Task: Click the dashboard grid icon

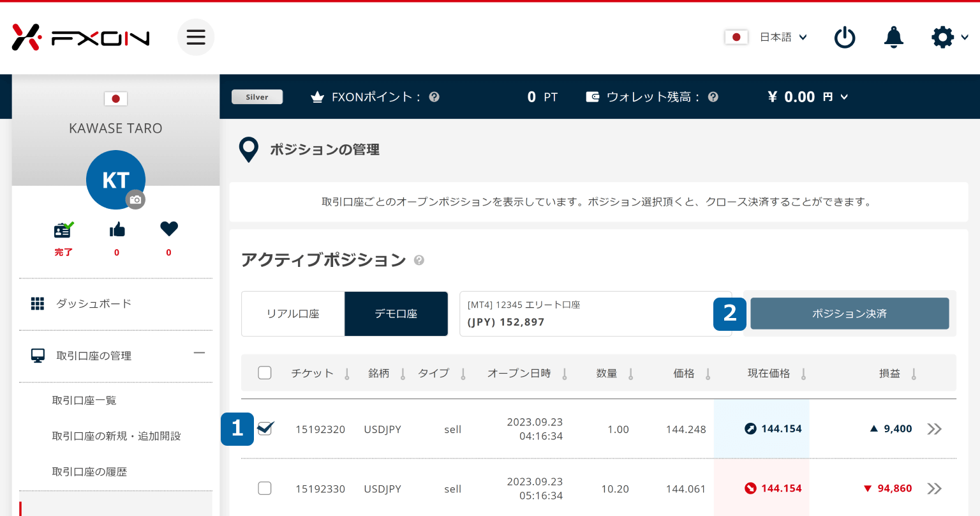Action: point(38,303)
